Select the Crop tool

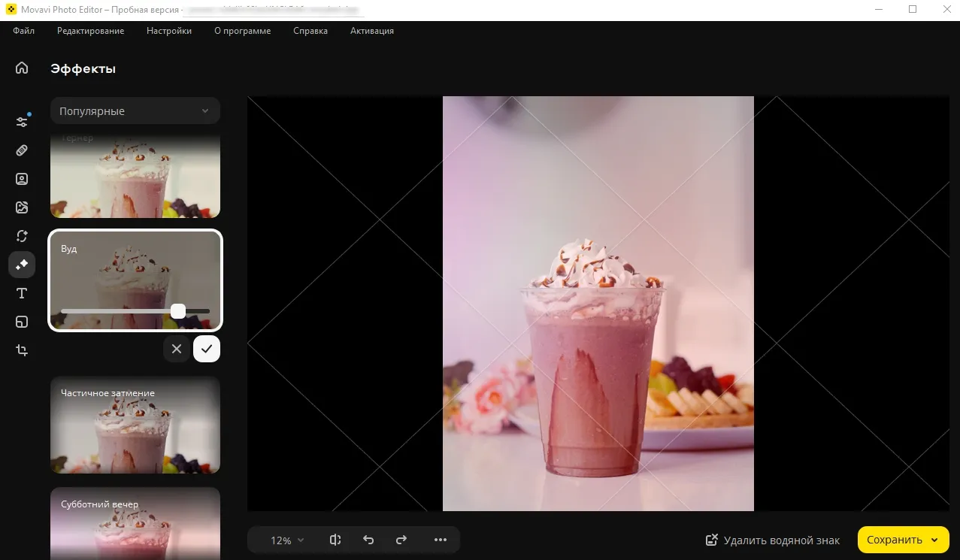[22, 350]
